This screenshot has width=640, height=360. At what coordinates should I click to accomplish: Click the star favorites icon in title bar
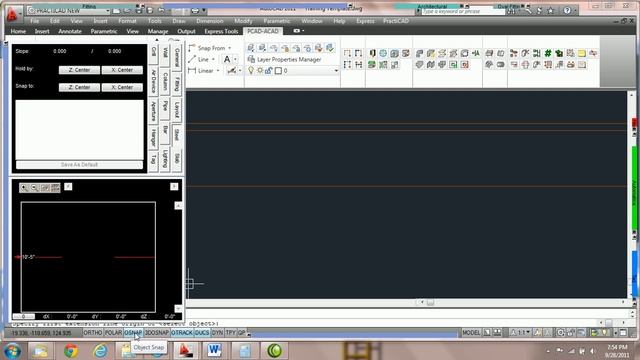point(551,11)
